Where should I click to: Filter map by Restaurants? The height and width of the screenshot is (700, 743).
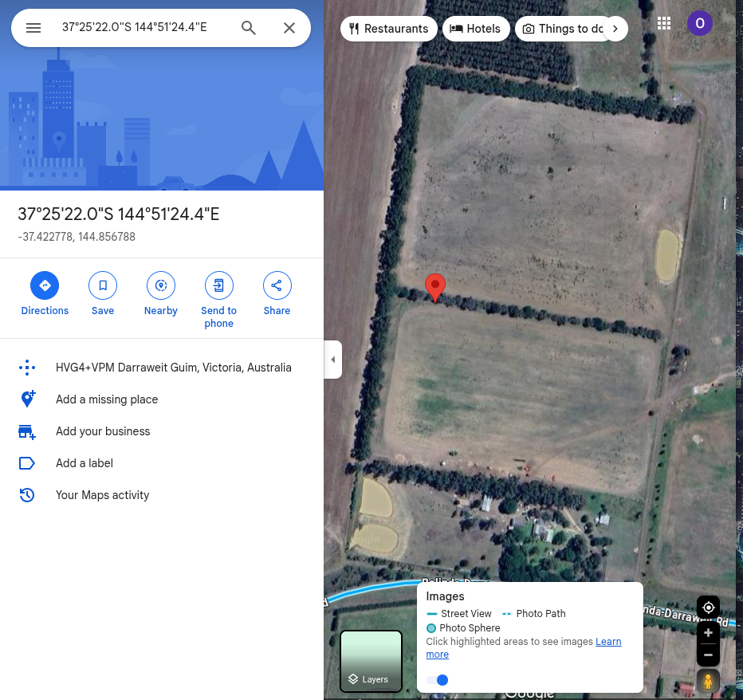coord(388,29)
